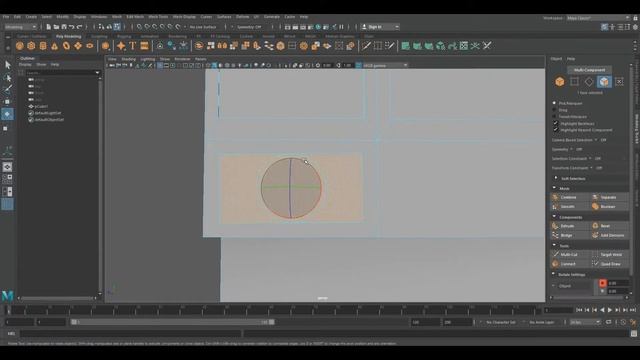Viewport: 640px width, 360px height.
Task: Open the Mesh Tools menu
Action: click(158, 17)
